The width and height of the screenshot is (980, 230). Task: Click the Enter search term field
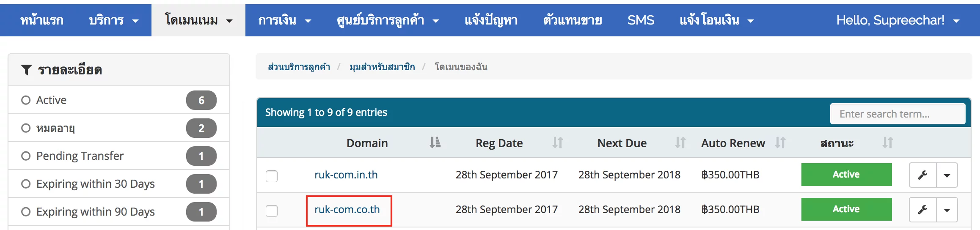[897, 114]
